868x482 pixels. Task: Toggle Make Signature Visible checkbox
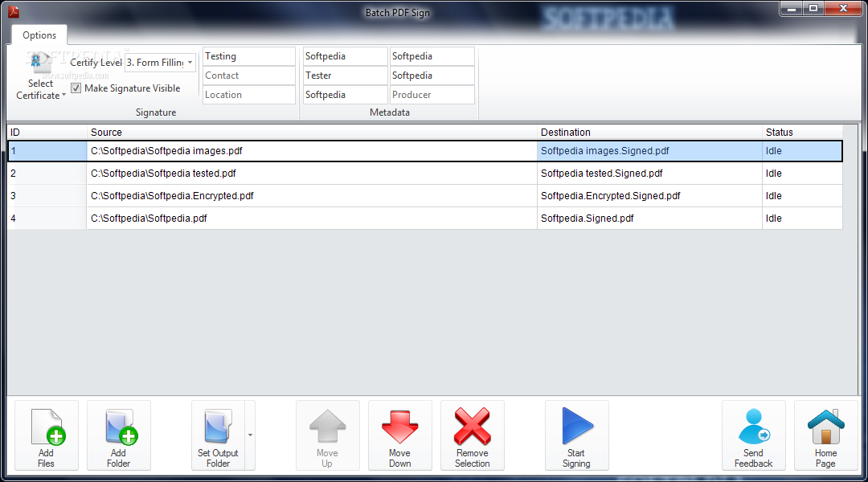(76, 88)
